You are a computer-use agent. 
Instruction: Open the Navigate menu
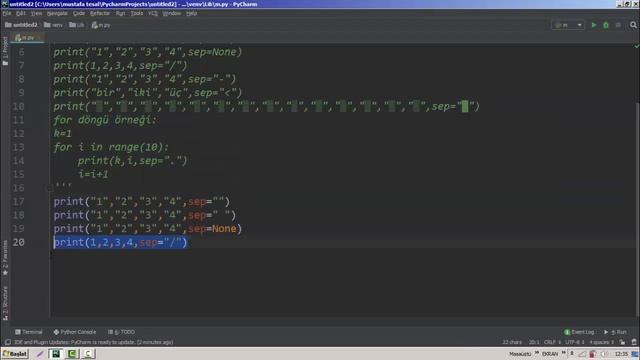click(57, 13)
